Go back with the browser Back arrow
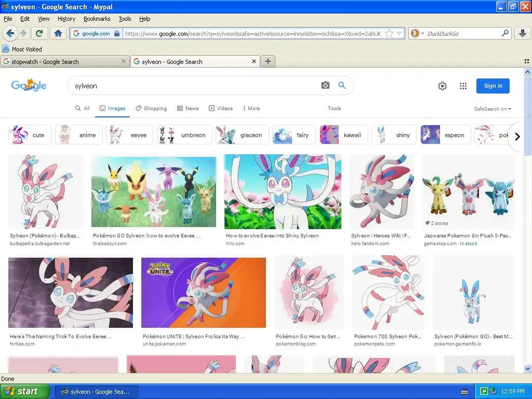This screenshot has height=399, width=532. [x=10, y=33]
